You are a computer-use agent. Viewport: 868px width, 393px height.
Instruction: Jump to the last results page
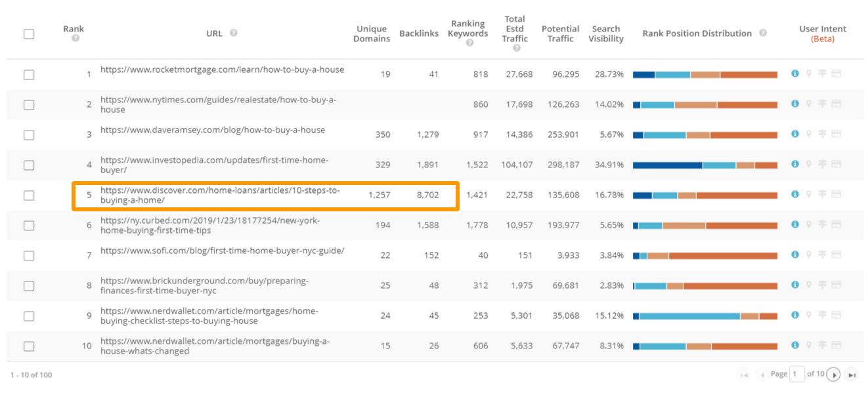[852, 375]
